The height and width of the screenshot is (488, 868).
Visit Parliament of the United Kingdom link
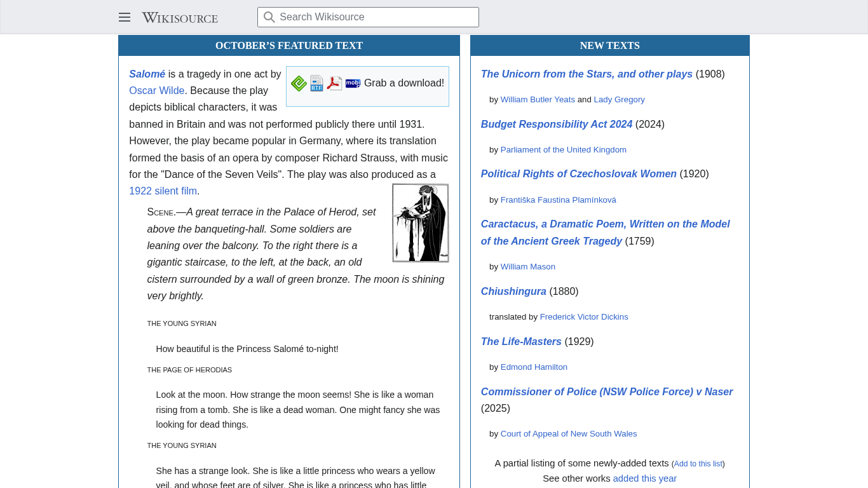564,150
